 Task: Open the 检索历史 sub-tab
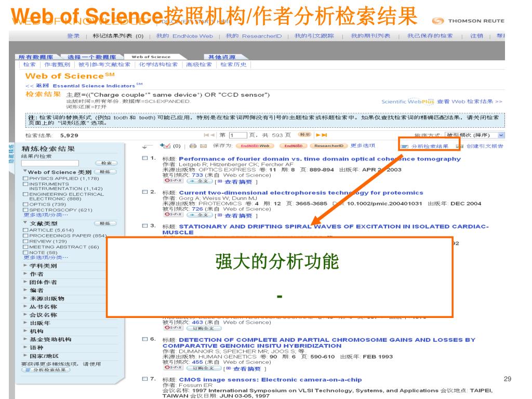pyautogui.click(x=233, y=64)
